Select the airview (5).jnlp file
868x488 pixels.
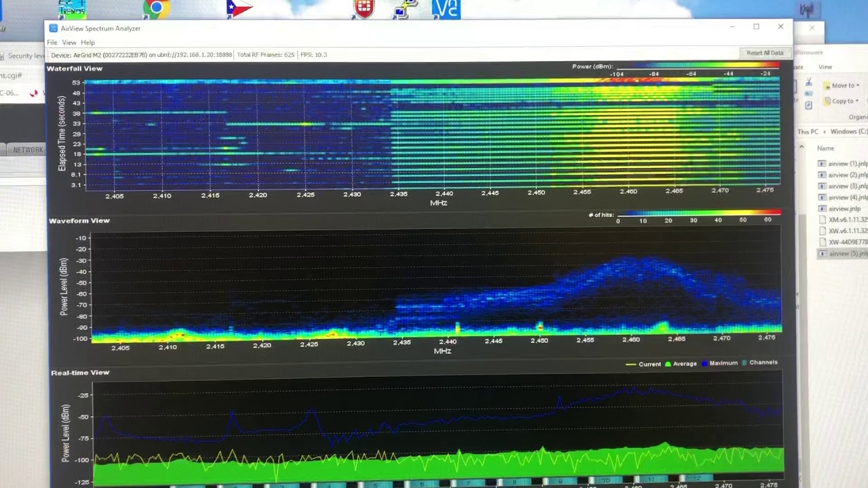tap(843, 253)
